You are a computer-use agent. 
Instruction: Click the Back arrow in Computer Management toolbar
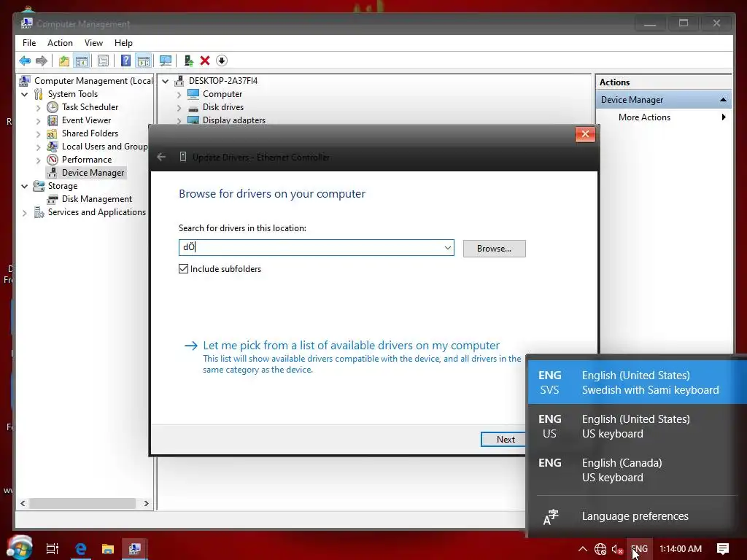(x=25, y=61)
